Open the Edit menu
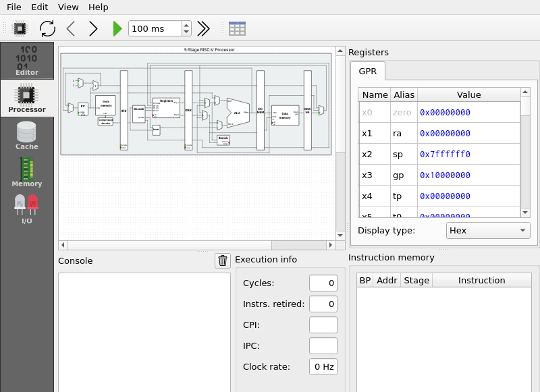 click(39, 7)
